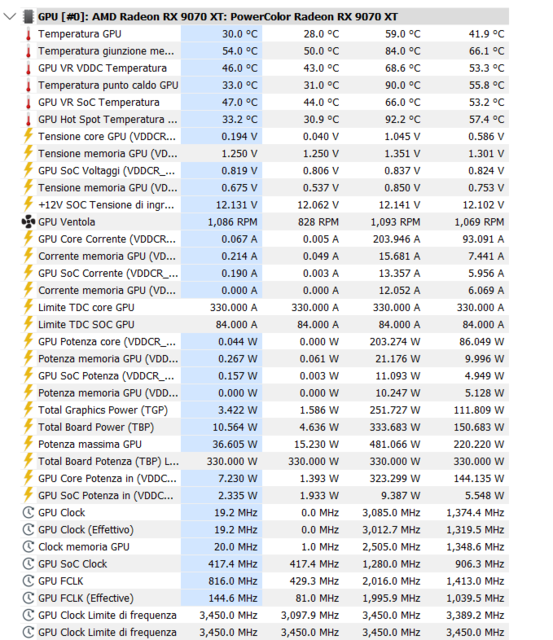Click the value "1,995.9 MHz"
This screenshot has height=640, width=553.
[391, 598]
